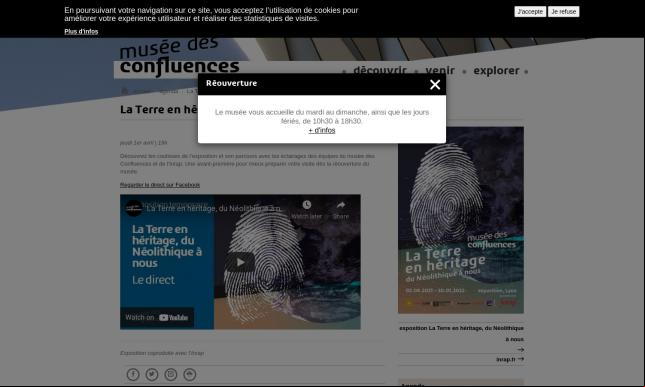Click the fourth circular share icon
645x387 pixels.
[190, 374]
